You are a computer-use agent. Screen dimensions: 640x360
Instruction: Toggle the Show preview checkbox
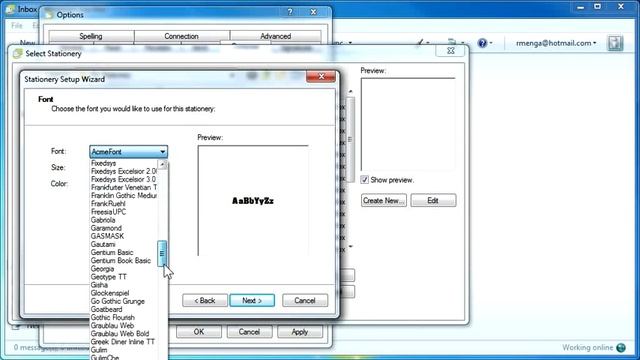pyautogui.click(x=364, y=180)
